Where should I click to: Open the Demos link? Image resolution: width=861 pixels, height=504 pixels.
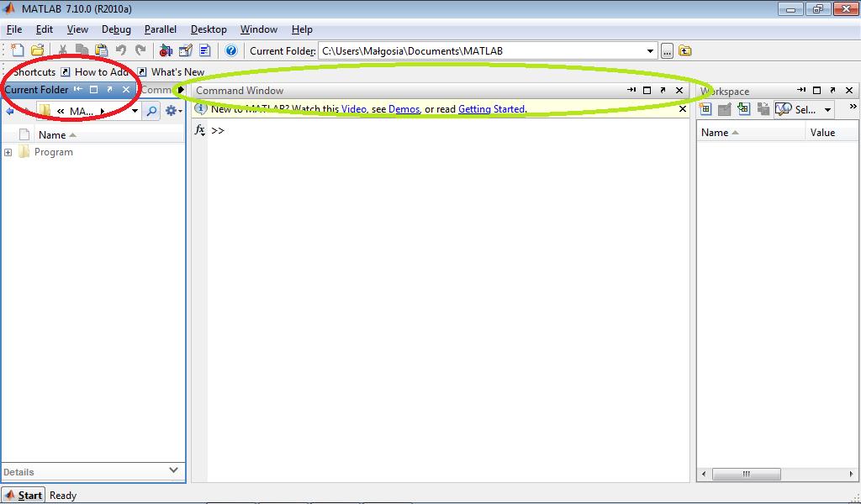pyautogui.click(x=404, y=109)
